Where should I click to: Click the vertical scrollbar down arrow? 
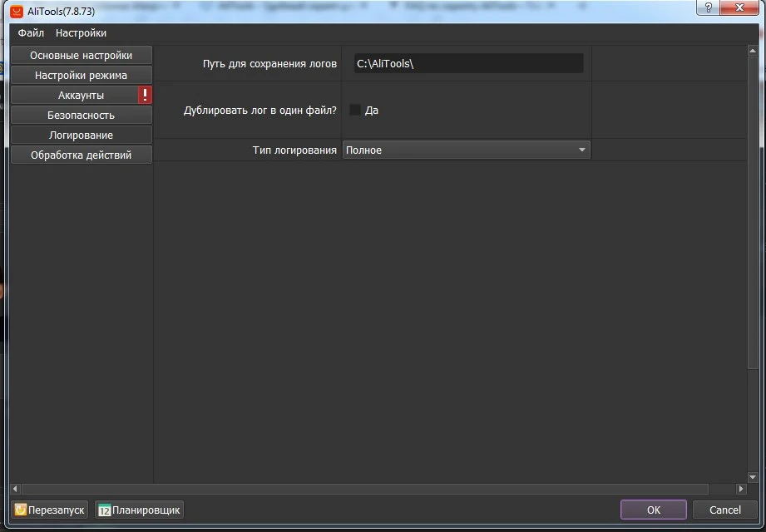(753, 477)
